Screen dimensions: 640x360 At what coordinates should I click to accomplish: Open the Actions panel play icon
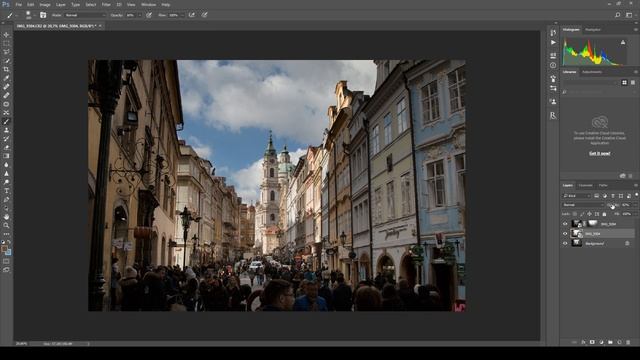[x=553, y=42]
